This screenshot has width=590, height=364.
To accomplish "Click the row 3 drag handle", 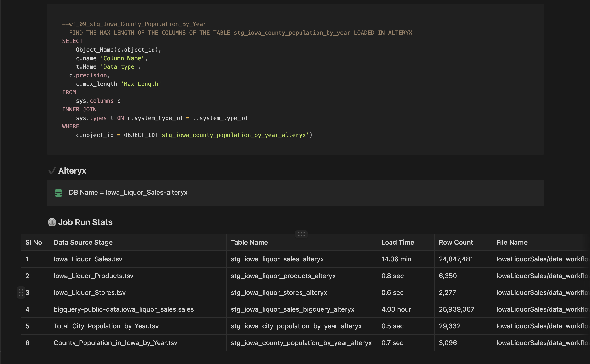I will [x=21, y=292].
